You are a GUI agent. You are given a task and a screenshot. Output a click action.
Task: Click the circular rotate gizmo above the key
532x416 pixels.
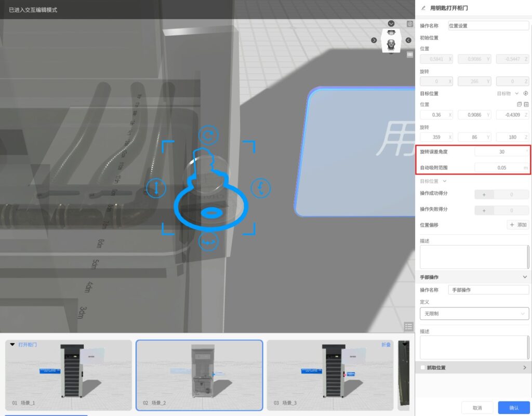coord(208,136)
